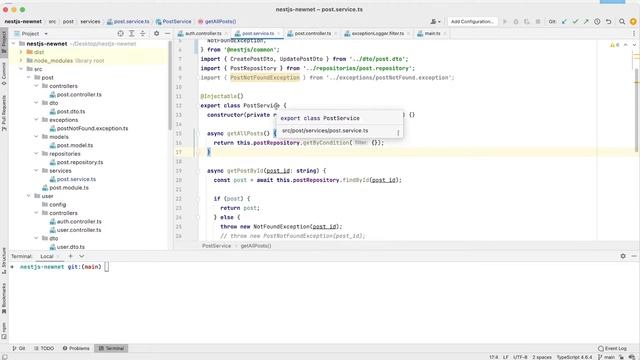The height and width of the screenshot is (360, 640).
Task: Click Collapse All icon in Project panel
Action: coord(142,33)
